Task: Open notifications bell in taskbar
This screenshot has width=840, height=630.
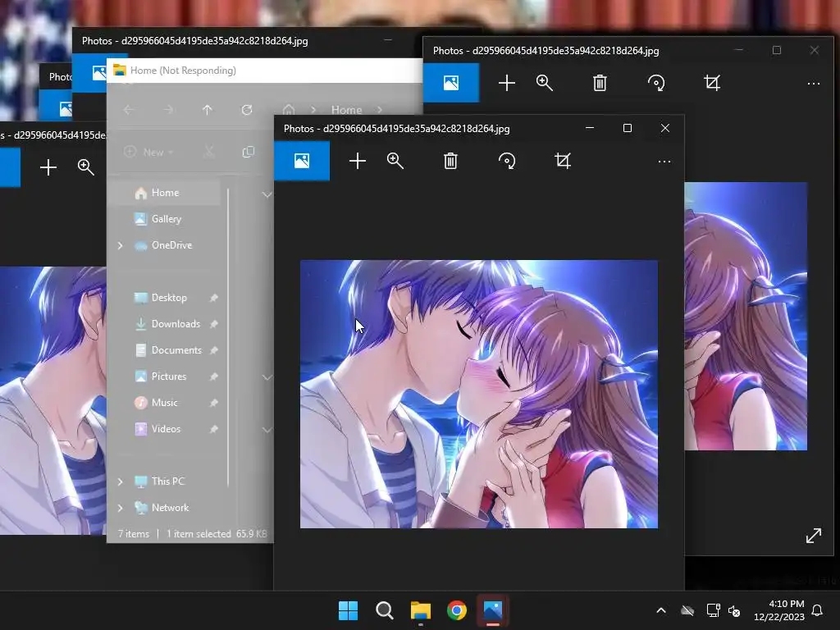Action: [x=818, y=610]
